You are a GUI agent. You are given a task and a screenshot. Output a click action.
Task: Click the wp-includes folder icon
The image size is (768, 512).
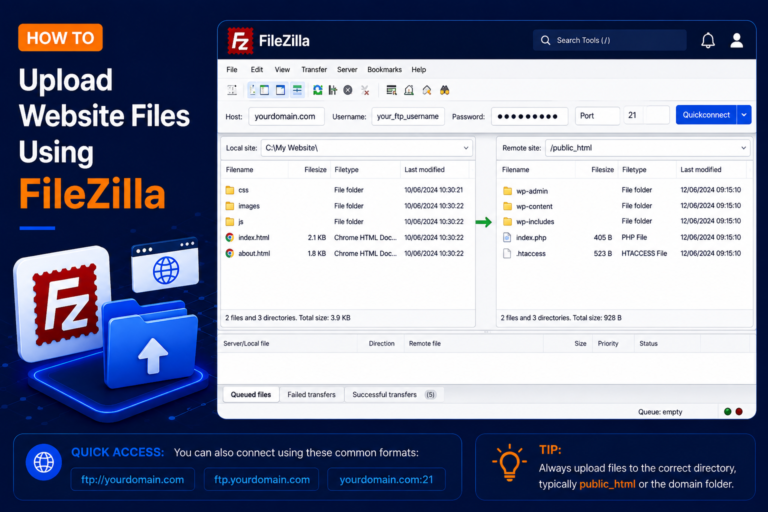coord(507,221)
